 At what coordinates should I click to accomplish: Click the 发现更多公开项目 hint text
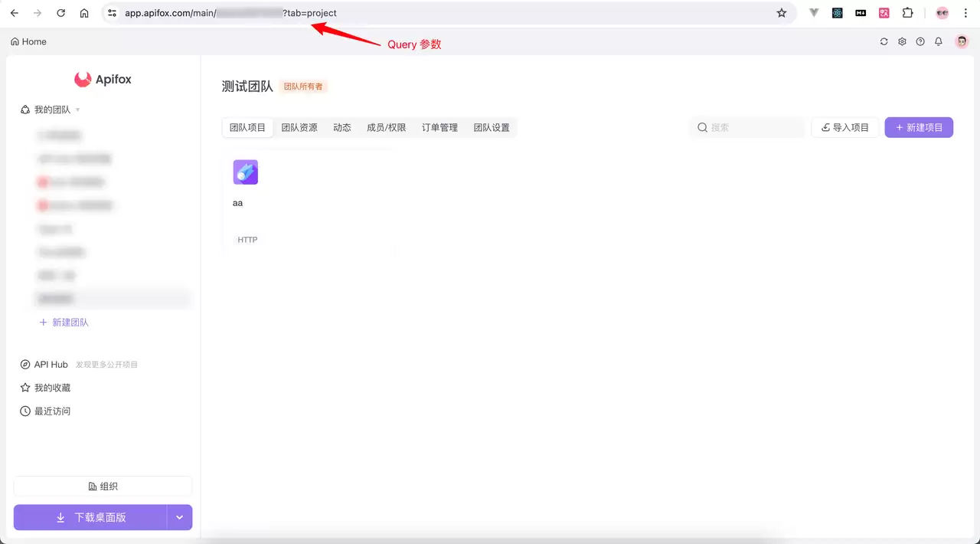coord(106,365)
